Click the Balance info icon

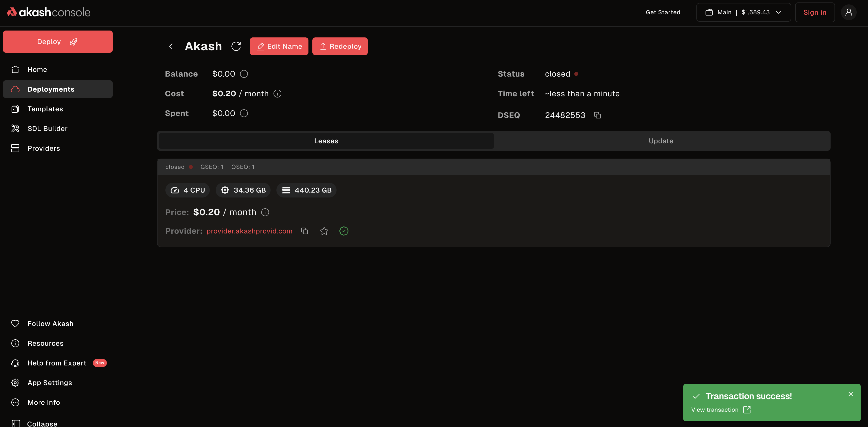[x=244, y=74]
